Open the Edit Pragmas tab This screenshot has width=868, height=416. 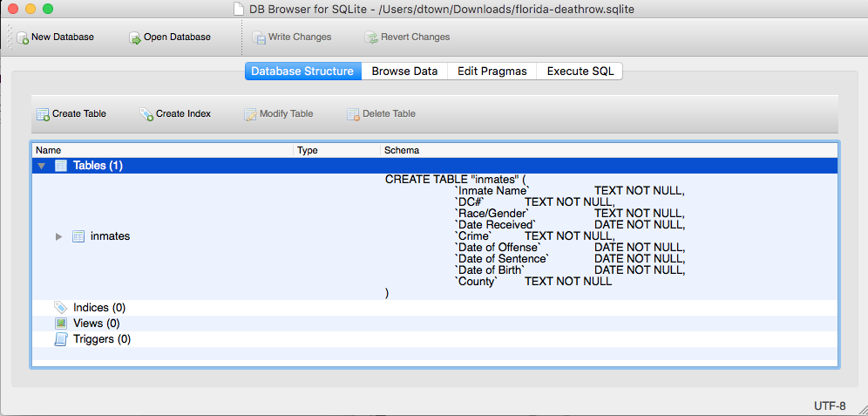(492, 72)
